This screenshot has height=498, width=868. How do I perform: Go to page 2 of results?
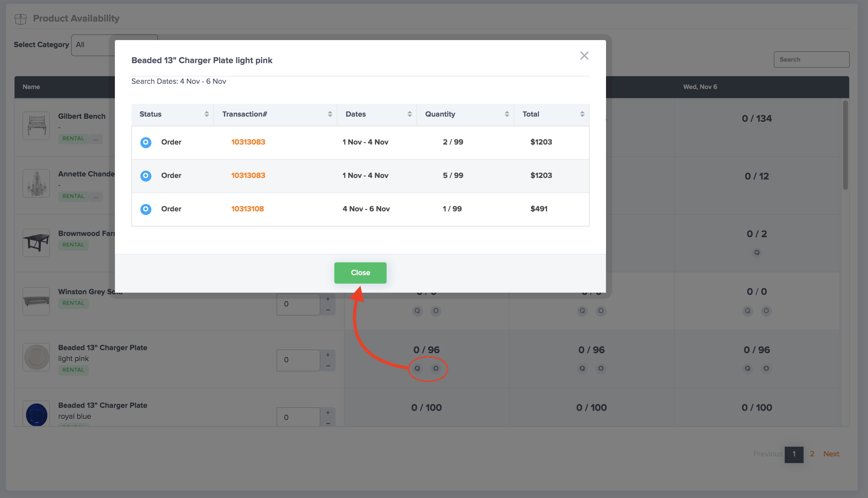(811, 454)
